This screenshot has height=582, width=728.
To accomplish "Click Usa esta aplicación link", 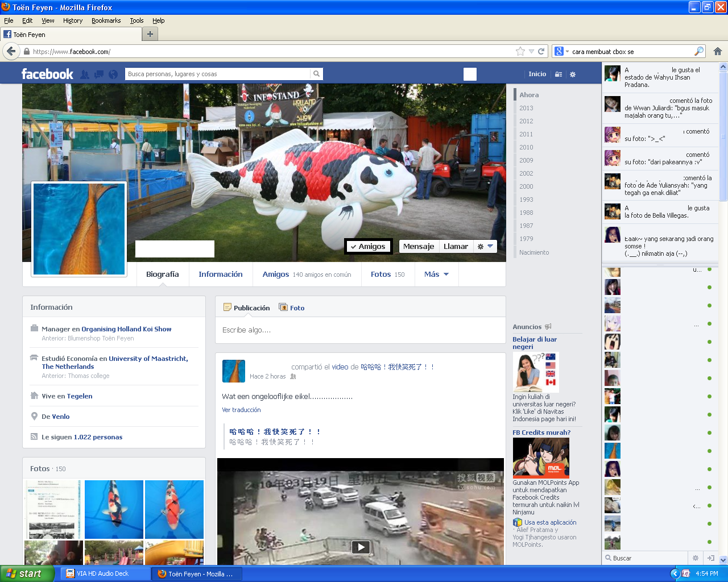I will click(x=550, y=522).
